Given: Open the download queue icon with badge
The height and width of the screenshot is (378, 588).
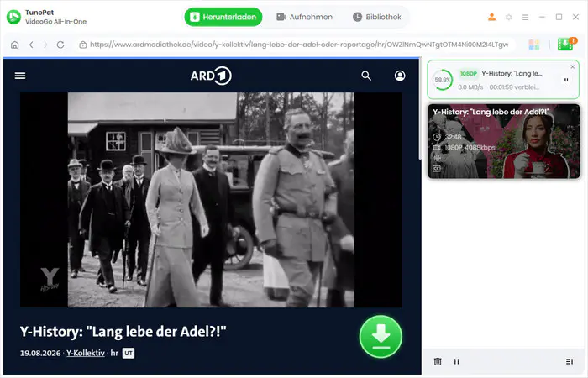Looking at the screenshot, I should point(566,45).
